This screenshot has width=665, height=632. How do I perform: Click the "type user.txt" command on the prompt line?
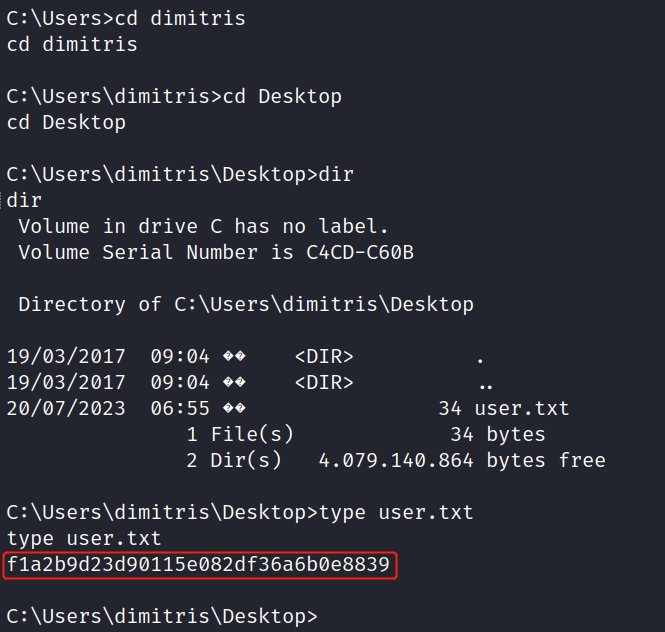coord(396,513)
